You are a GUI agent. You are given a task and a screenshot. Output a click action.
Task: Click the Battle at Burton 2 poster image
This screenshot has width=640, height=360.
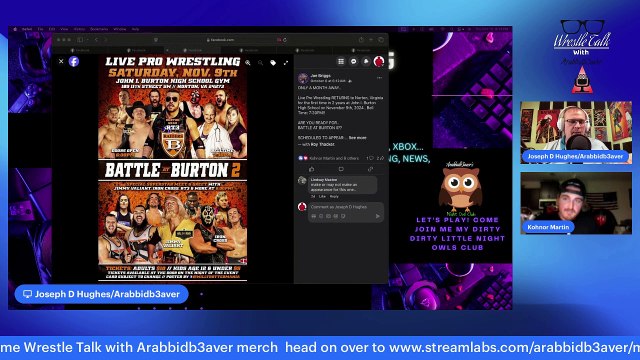[173, 168]
